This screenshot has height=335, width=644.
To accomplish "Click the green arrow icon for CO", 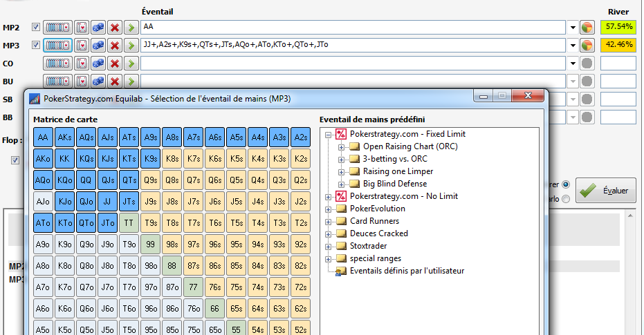I will [131, 63].
